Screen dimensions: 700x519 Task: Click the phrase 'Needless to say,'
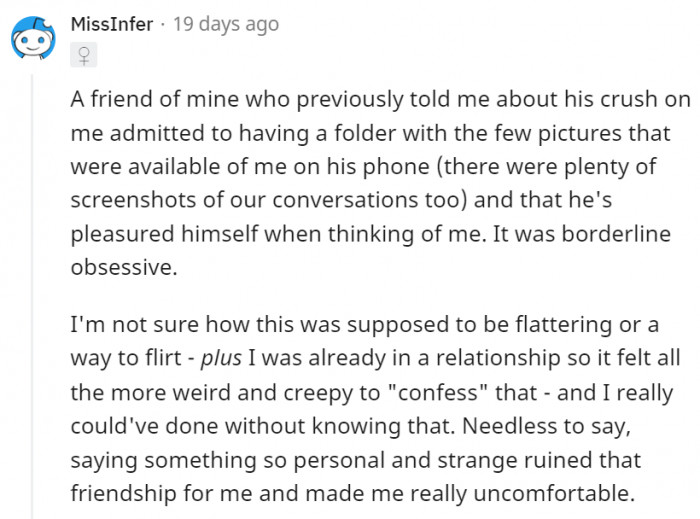(x=546, y=427)
